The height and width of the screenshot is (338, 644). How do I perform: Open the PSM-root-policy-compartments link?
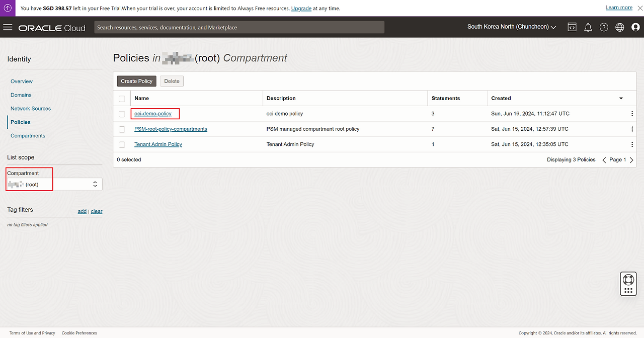click(x=171, y=129)
